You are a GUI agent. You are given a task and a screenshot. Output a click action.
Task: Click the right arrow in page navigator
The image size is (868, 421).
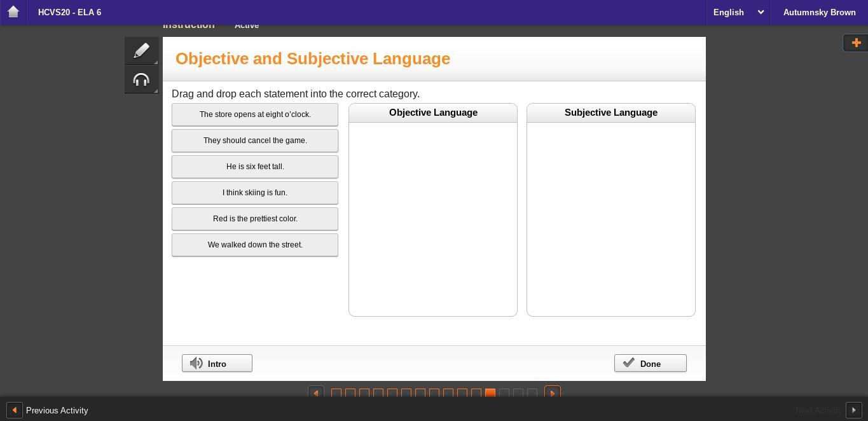552,393
